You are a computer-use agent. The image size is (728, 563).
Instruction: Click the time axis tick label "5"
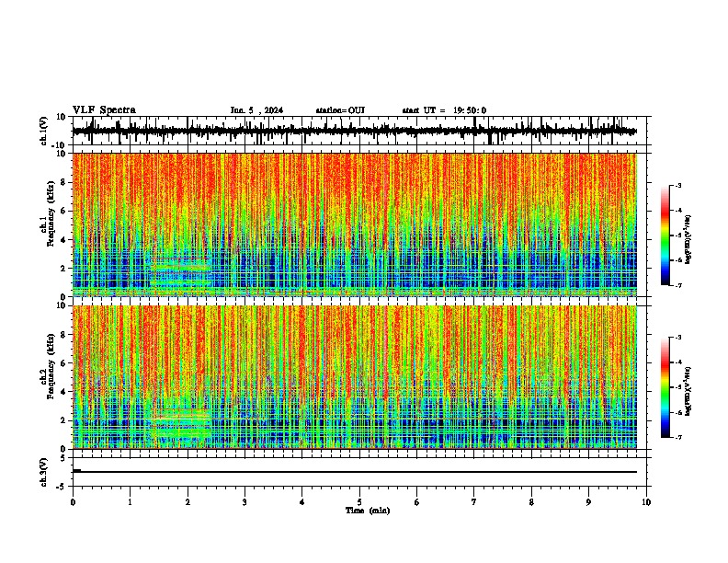pyautogui.click(x=359, y=502)
